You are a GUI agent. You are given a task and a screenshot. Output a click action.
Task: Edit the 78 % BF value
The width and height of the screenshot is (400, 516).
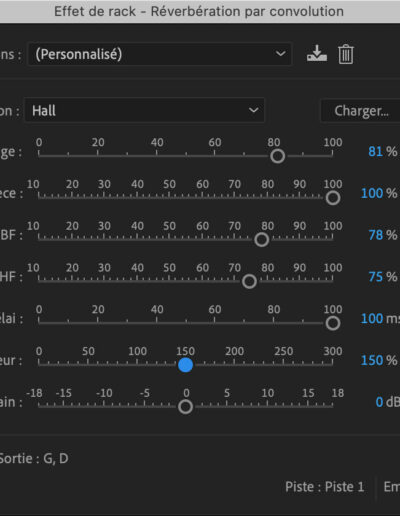coord(375,235)
